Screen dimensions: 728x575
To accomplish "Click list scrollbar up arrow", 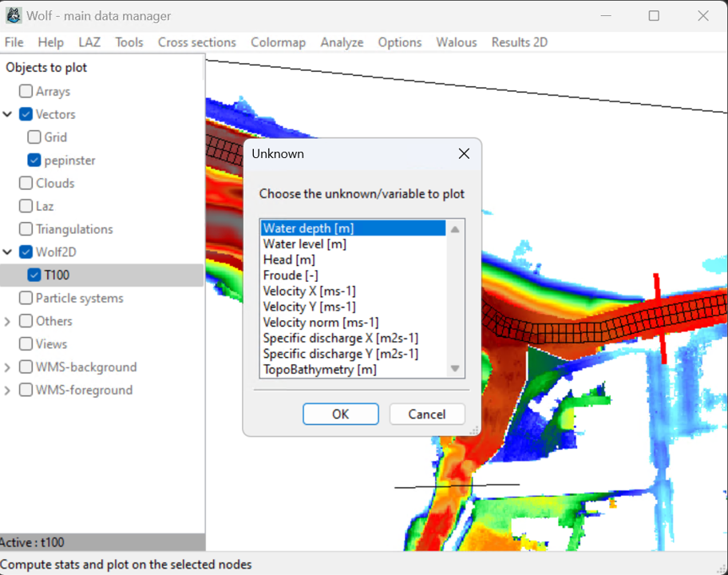I will pyautogui.click(x=455, y=229).
